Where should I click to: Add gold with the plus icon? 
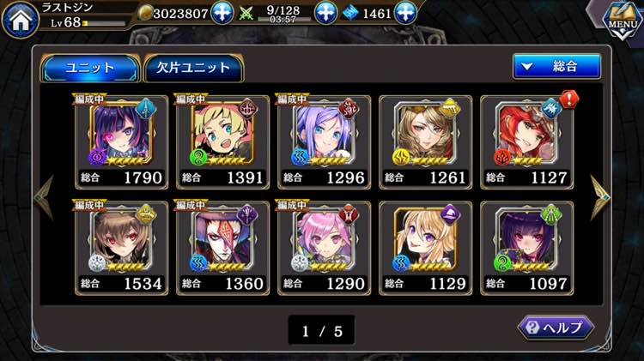click(222, 13)
